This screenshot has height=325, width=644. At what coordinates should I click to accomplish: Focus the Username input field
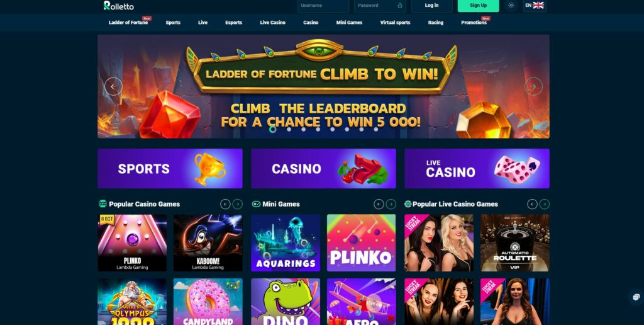[x=323, y=5]
